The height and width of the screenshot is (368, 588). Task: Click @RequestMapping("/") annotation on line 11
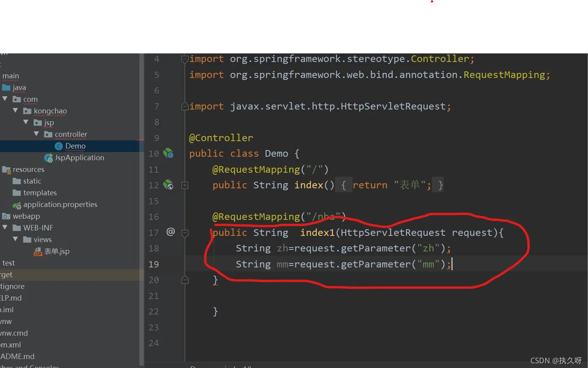[270, 169]
